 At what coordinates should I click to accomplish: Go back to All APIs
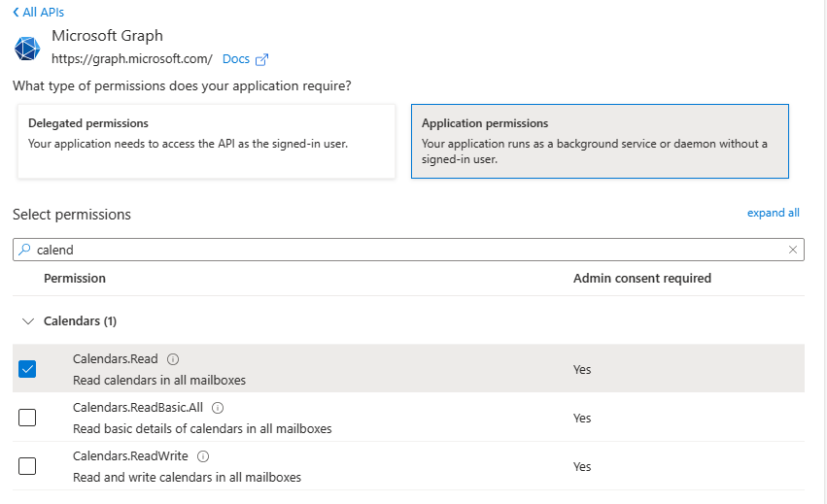[39, 12]
